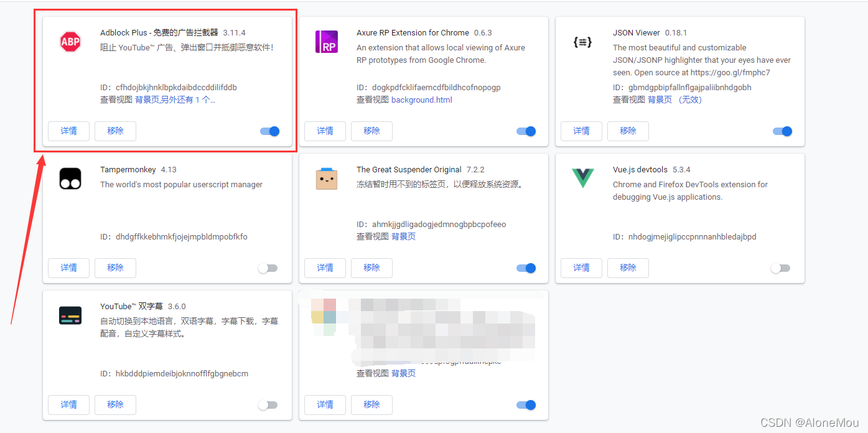Image resolution: width=868 pixels, height=433 pixels.
Task: Show 详情 for Vue.js devtools
Action: pyautogui.click(x=582, y=268)
